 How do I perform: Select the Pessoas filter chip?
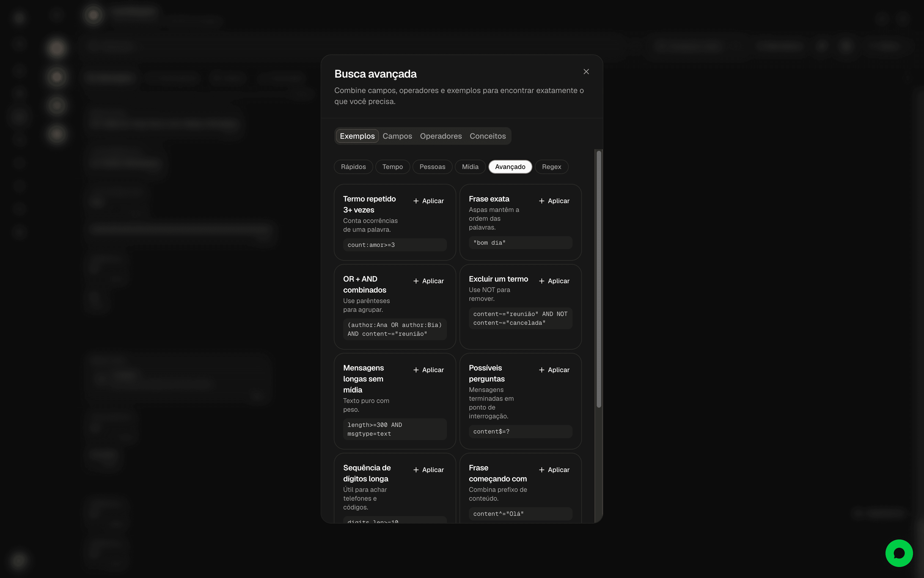click(x=432, y=167)
